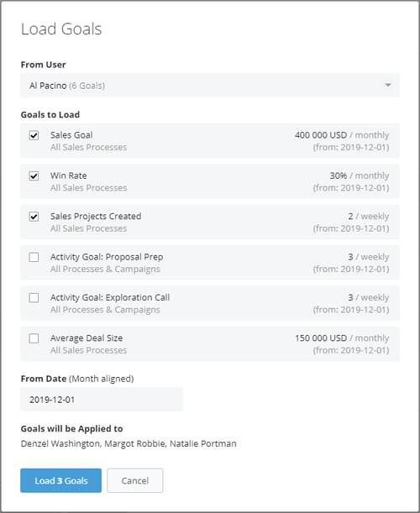
Task: Click the Load 3 Goals button
Action: pos(60,480)
